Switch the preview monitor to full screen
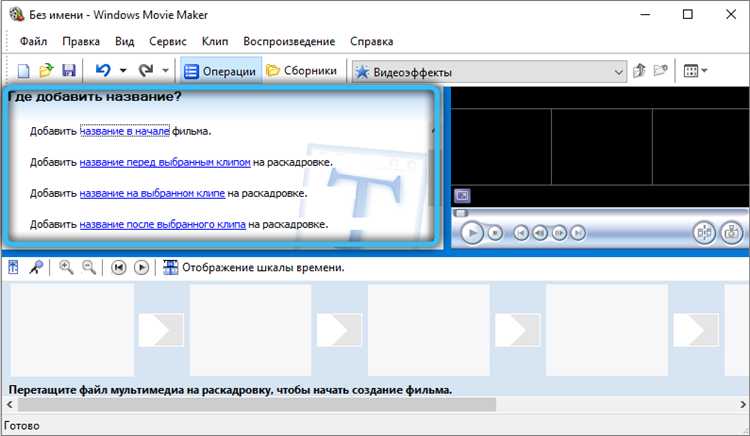The height and width of the screenshot is (436, 750). [462, 195]
